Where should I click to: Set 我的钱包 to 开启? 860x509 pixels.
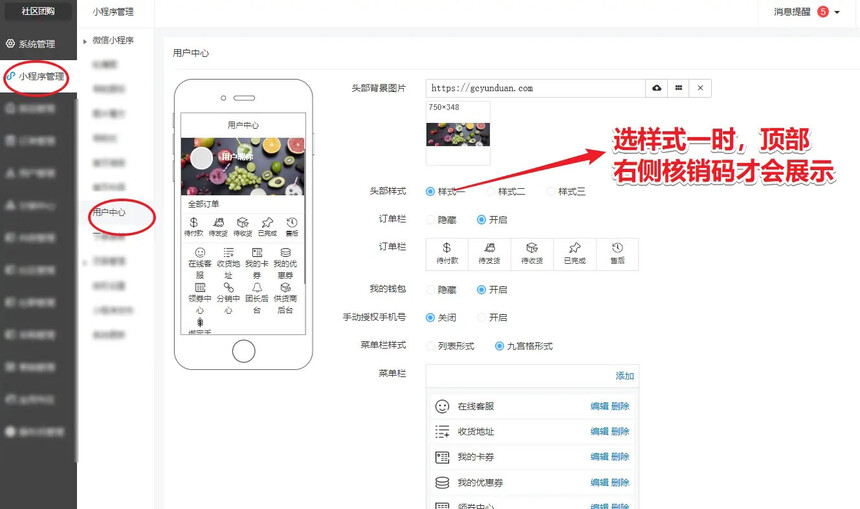[481, 290]
